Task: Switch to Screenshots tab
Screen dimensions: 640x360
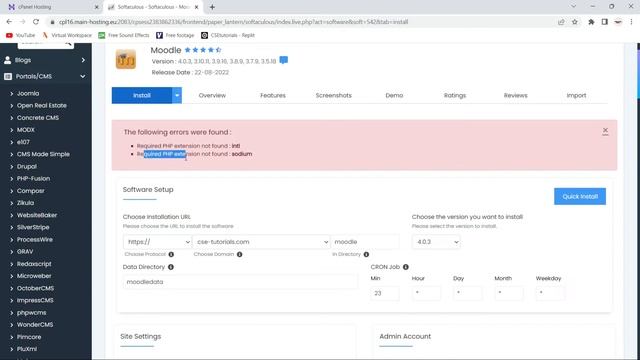Action: pyautogui.click(x=333, y=95)
